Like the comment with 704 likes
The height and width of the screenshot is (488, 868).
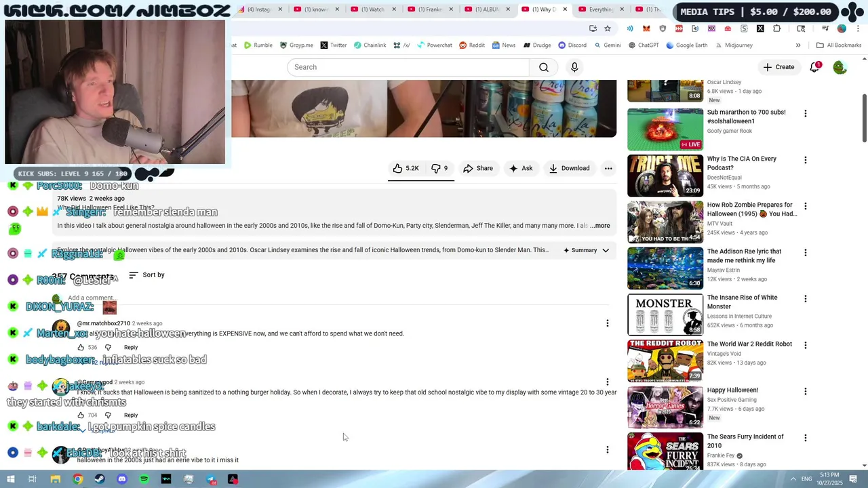81,415
